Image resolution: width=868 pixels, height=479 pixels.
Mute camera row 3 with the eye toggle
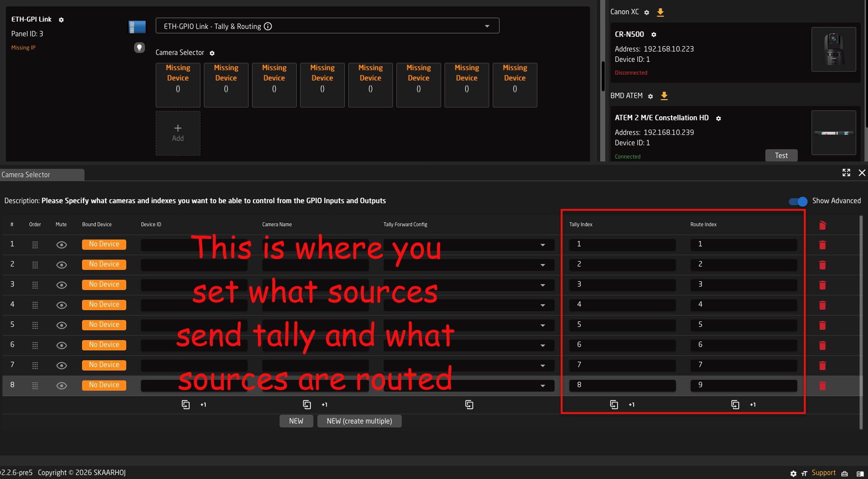(x=61, y=285)
